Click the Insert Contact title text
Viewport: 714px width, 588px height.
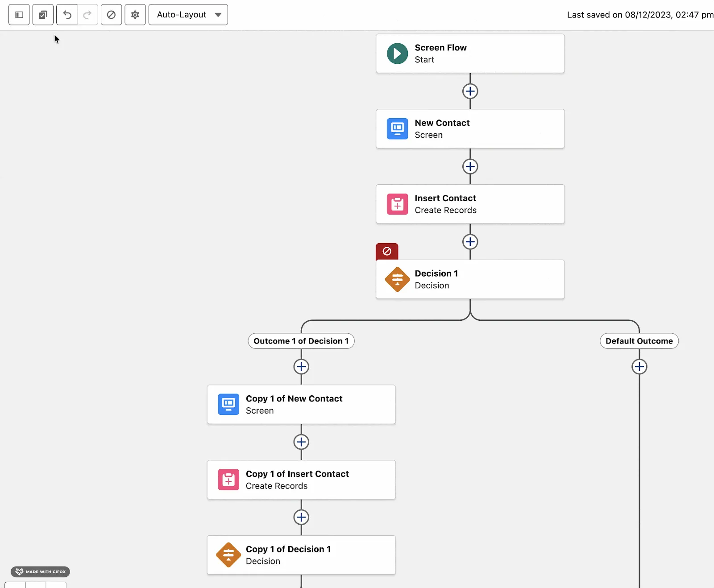[x=445, y=198]
